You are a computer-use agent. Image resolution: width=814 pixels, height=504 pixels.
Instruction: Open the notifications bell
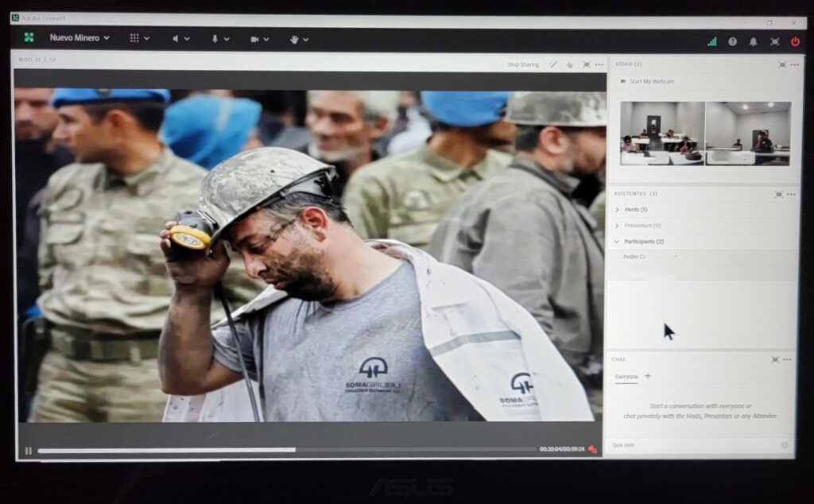pyautogui.click(x=753, y=41)
